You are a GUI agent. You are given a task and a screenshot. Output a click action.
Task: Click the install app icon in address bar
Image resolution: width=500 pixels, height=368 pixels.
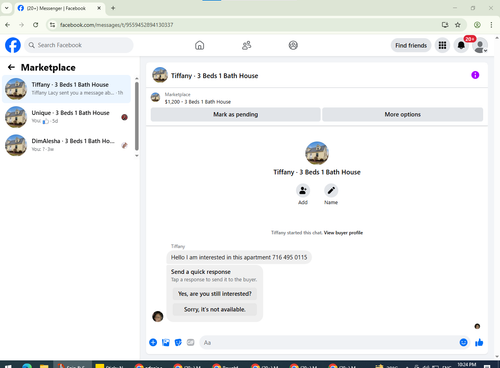[x=445, y=25]
